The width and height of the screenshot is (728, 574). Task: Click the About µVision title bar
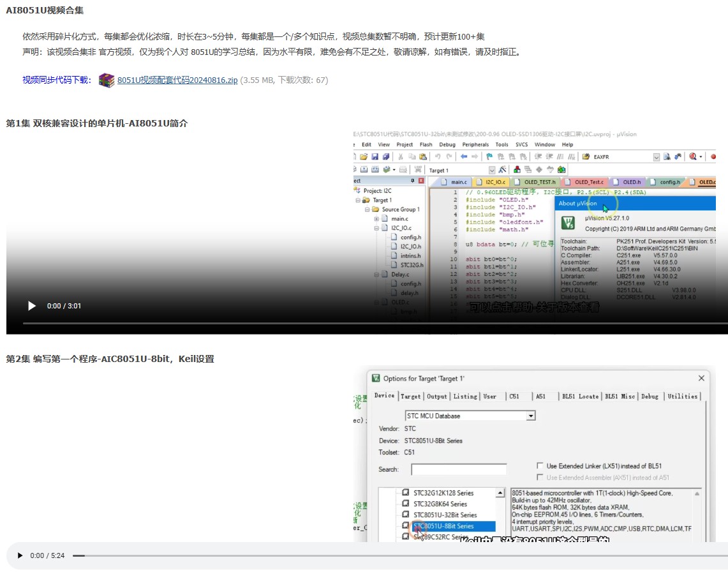[635, 204]
